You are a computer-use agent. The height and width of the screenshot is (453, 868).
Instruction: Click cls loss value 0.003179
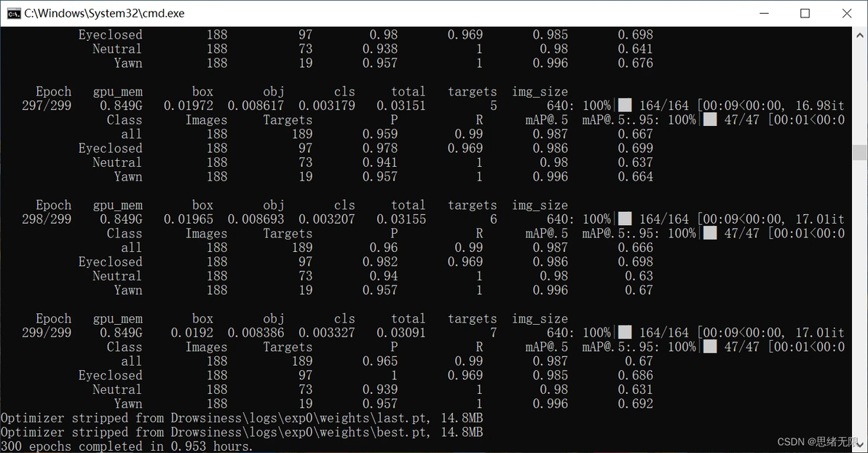(327, 105)
